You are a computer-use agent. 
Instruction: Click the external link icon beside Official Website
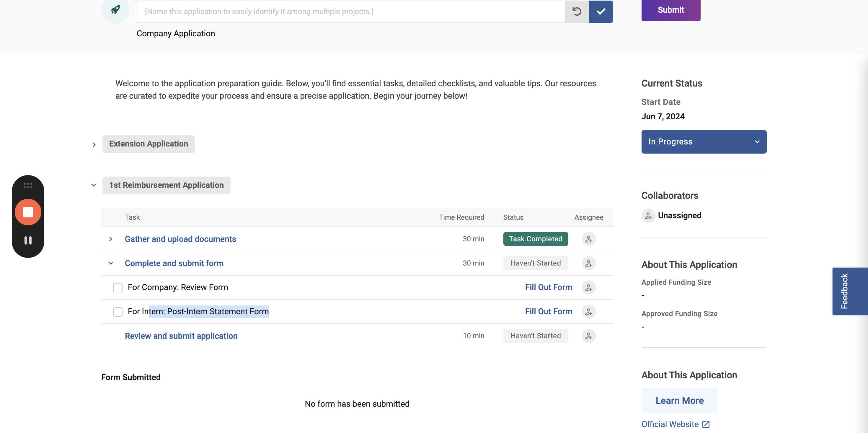pos(706,424)
